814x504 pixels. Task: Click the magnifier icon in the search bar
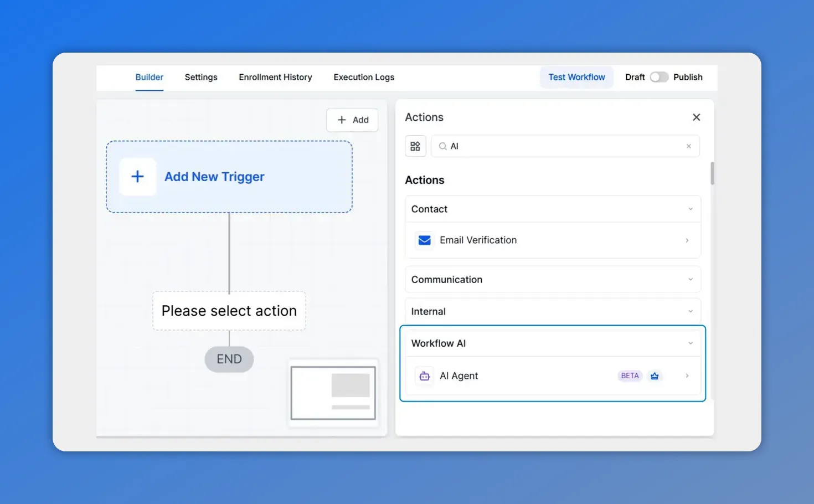click(x=442, y=146)
